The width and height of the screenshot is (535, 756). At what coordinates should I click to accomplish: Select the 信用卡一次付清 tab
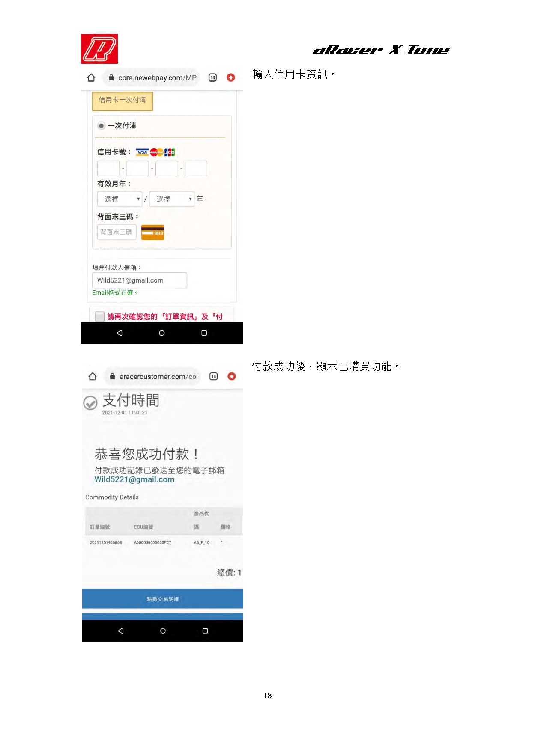[x=123, y=101]
